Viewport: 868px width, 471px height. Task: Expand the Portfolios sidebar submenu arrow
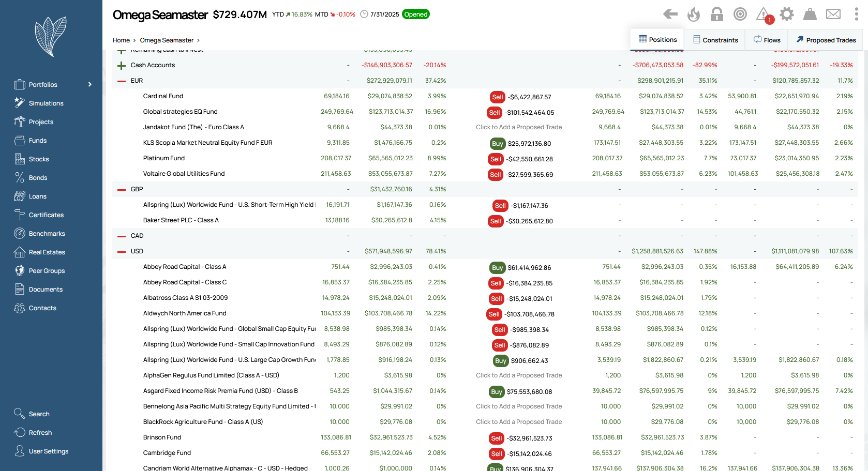[x=90, y=85]
